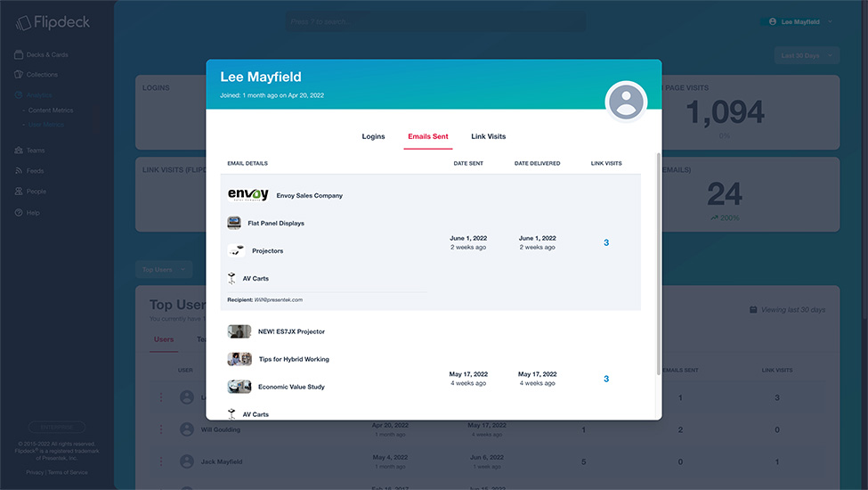Viewport: 868px width, 490px height.
Task: Click link visits count for June 1 email
Action: pyautogui.click(x=606, y=242)
